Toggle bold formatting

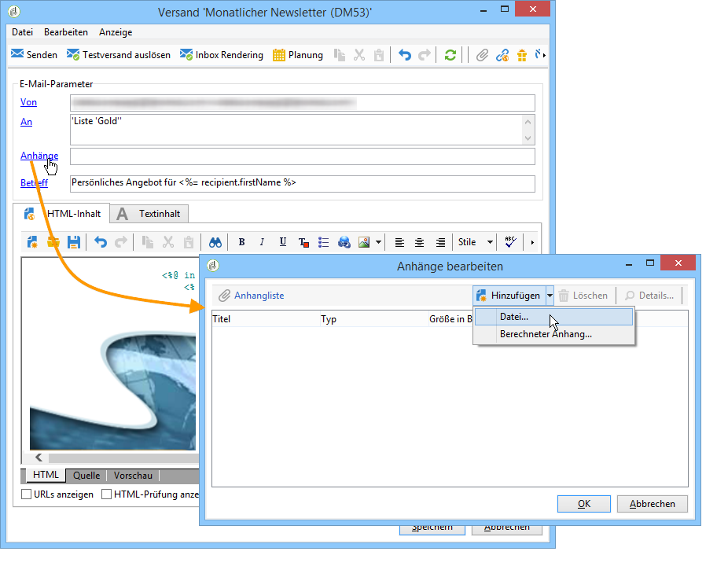pos(241,242)
